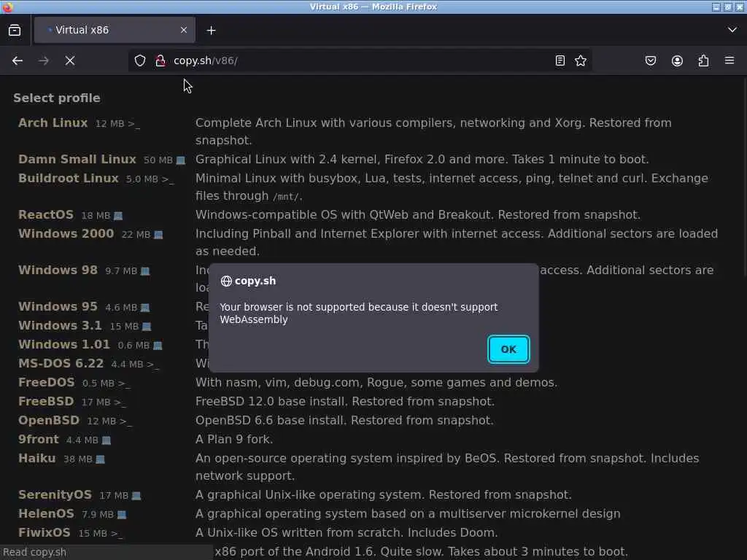
Task: Open the Windows 95 profile
Action: point(58,307)
